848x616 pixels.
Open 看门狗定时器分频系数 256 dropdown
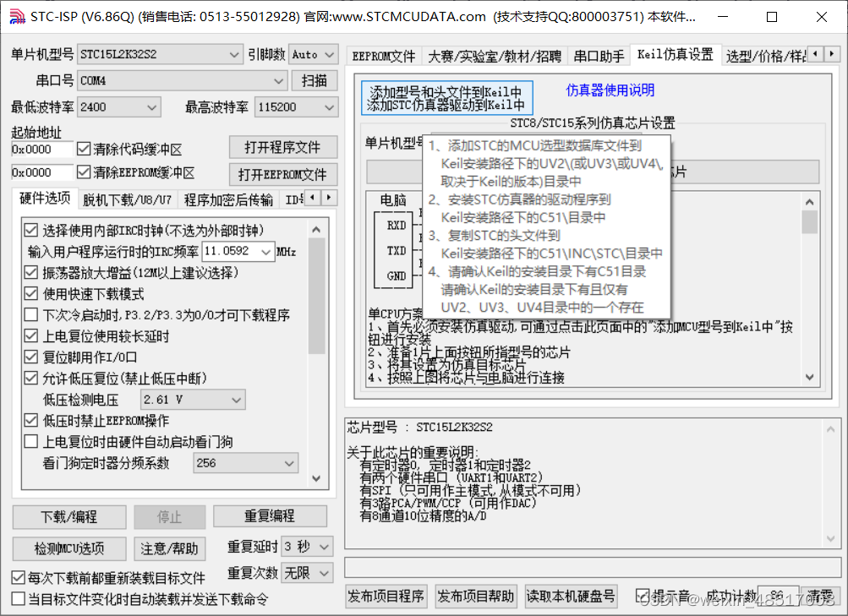[245, 463]
